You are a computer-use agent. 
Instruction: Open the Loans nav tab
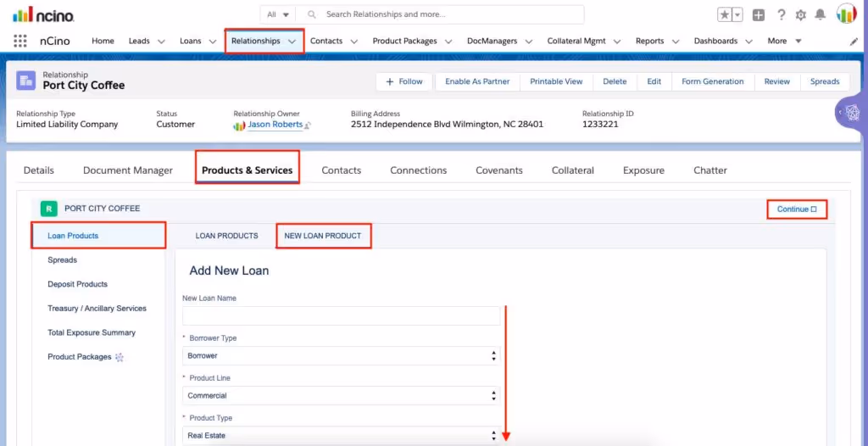191,41
